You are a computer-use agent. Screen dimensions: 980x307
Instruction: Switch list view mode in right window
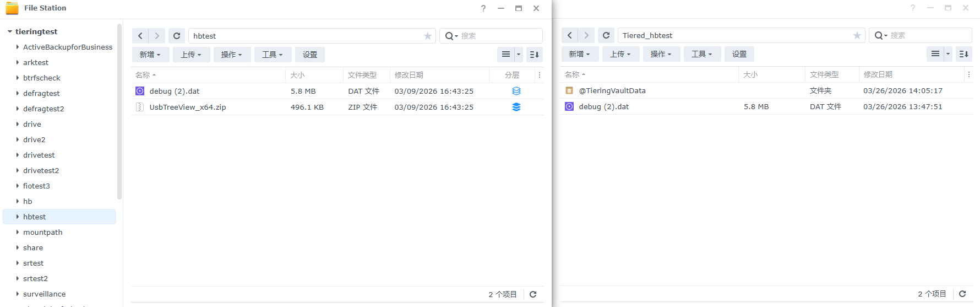point(935,54)
